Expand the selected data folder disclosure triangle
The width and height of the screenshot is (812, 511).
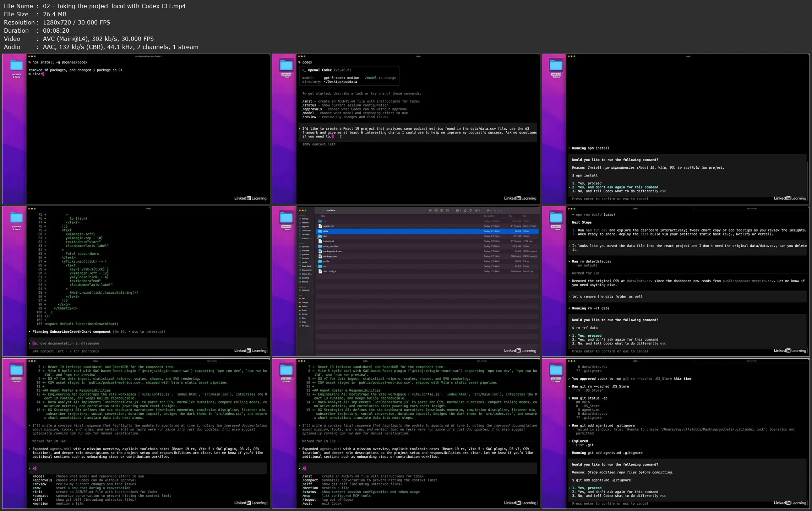[x=317, y=231]
